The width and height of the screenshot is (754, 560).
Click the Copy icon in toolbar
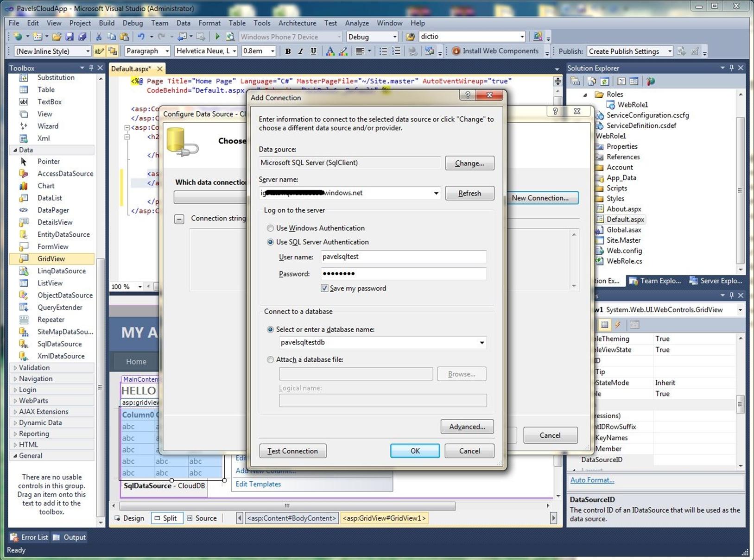tap(111, 37)
